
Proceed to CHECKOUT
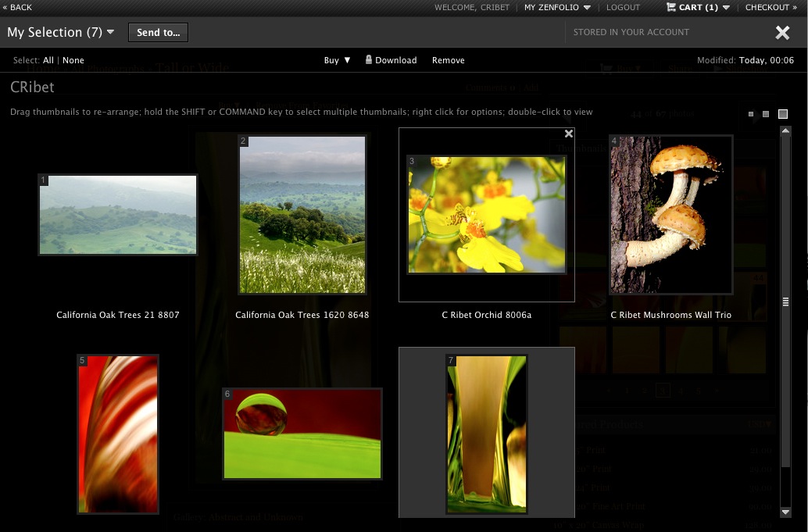click(770, 7)
